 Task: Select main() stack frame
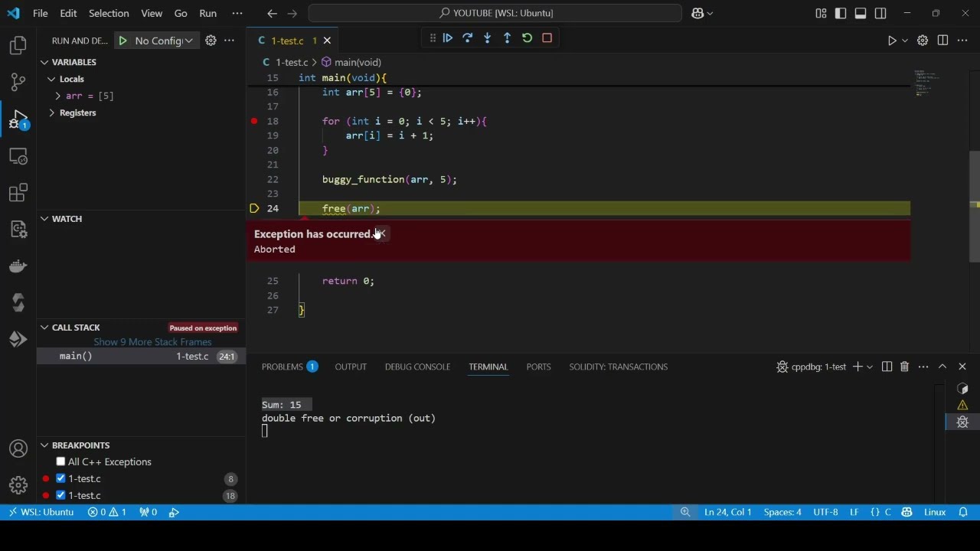141,357
